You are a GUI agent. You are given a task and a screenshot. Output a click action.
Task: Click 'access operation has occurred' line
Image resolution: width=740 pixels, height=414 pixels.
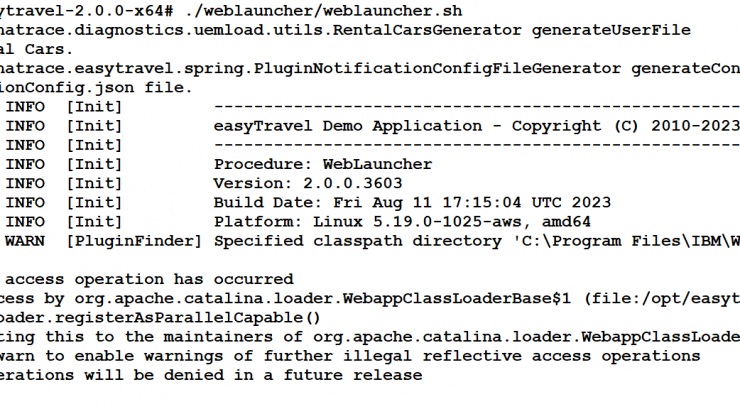click(149, 279)
